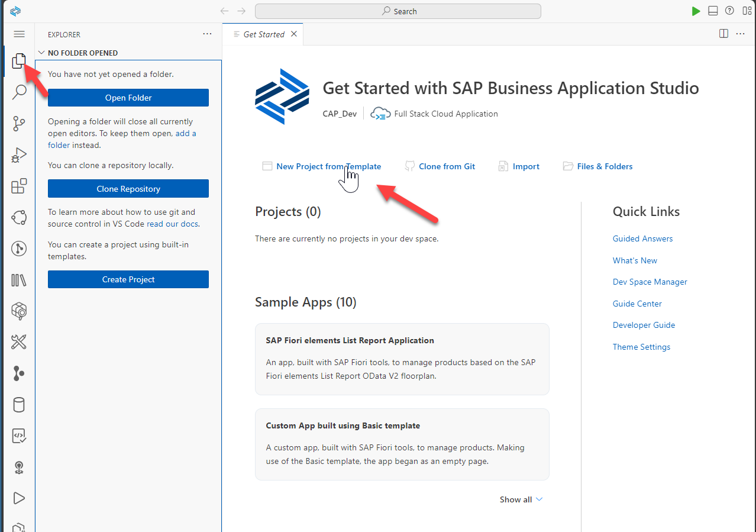Screen dimensions: 756x532
Task: Click the Clone Repository button
Action: (x=128, y=189)
